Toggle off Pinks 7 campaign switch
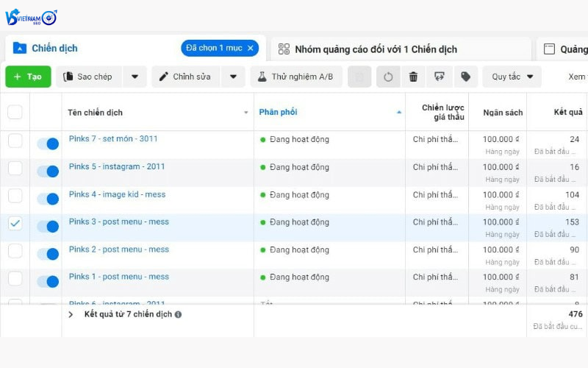588x368 pixels. (48, 144)
